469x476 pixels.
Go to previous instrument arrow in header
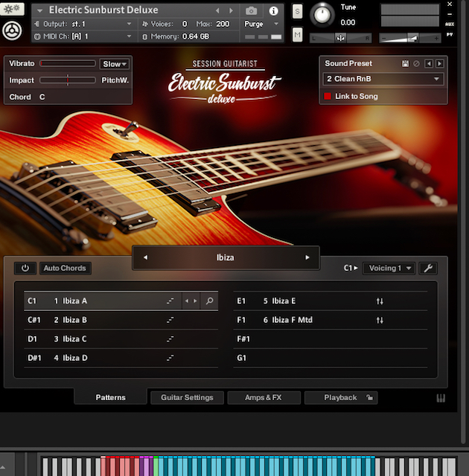coord(217,10)
